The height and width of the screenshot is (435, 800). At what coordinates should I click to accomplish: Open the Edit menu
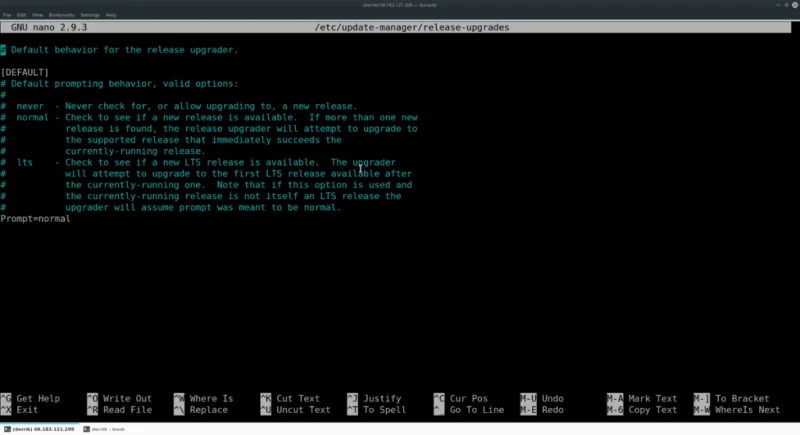pos(21,15)
